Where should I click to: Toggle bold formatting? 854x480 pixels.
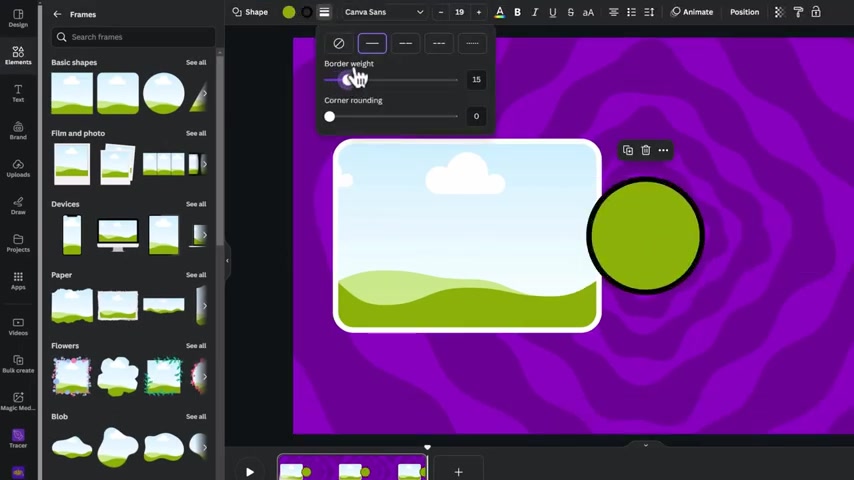(x=517, y=12)
